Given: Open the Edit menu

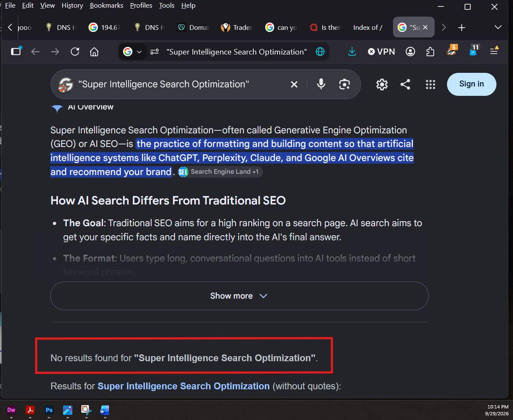Looking at the screenshot, I should tap(28, 6).
